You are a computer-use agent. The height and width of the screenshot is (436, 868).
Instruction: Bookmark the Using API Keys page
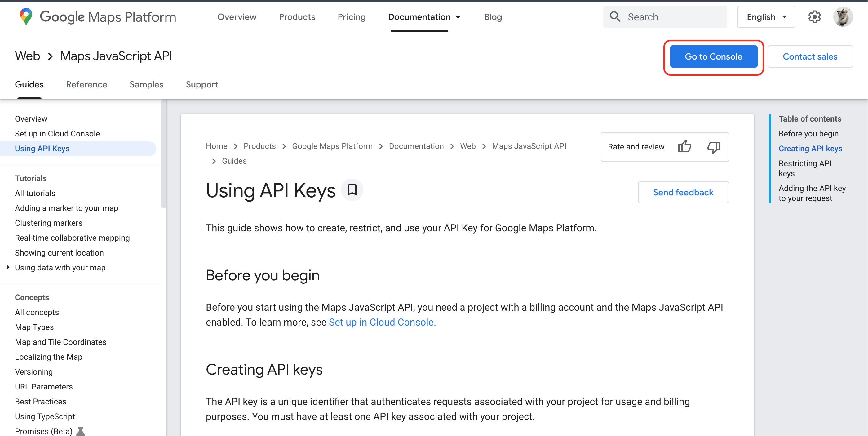352,190
